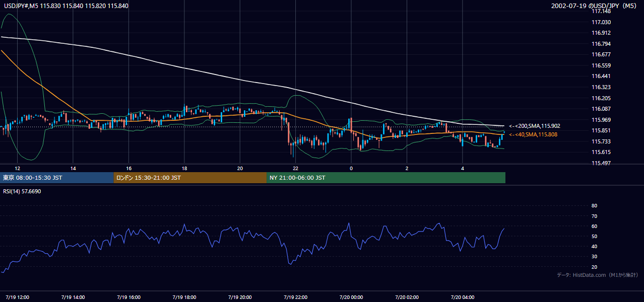This screenshot has height=302, width=644.
Task: Click price axis value 117.148
Action: 601,11
